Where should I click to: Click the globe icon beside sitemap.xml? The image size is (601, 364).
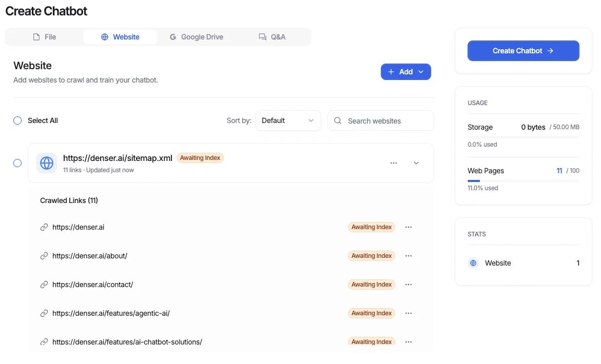(x=46, y=163)
